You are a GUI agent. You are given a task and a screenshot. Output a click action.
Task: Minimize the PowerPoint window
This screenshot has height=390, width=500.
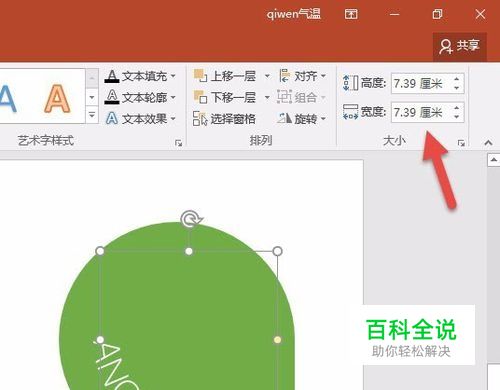(394, 14)
